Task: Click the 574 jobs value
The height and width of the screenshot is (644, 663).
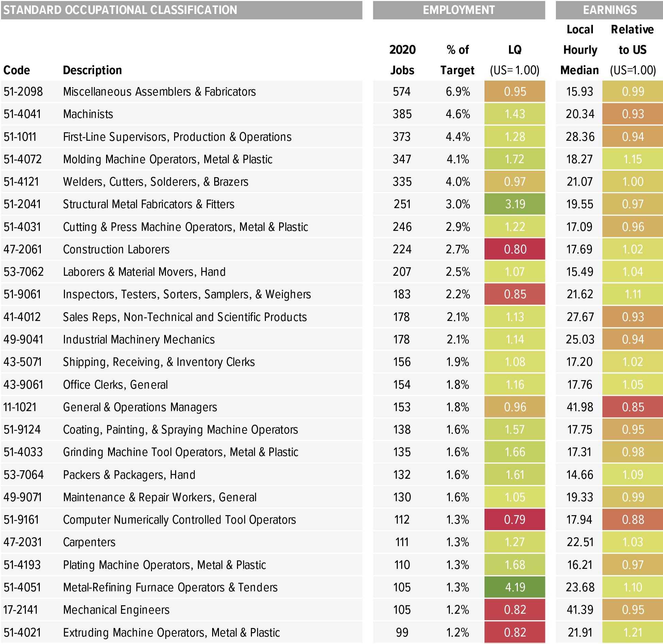Action: click(402, 91)
